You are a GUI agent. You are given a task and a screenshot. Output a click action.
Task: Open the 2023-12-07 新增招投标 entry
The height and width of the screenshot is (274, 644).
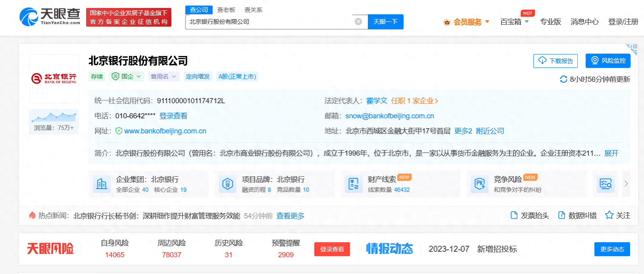point(473,249)
